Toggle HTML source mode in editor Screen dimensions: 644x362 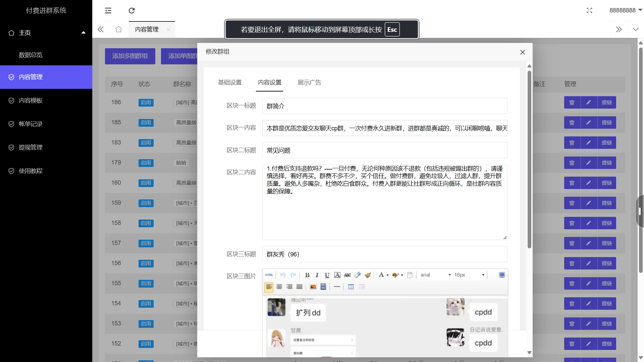(x=269, y=275)
